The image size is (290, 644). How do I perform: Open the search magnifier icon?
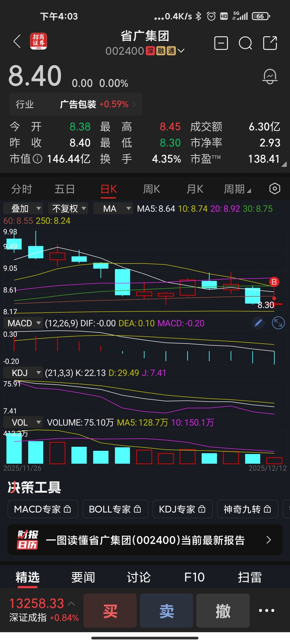245,43
